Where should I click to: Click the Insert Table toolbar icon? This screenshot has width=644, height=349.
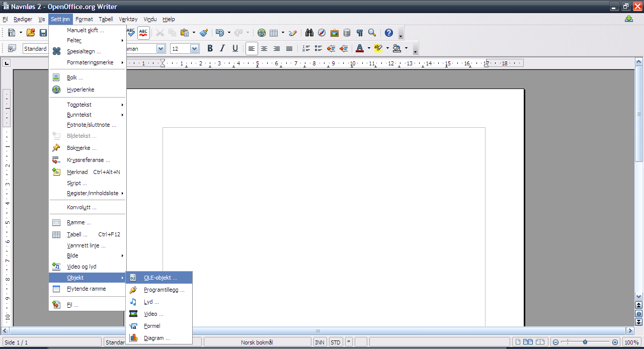(274, 33)
